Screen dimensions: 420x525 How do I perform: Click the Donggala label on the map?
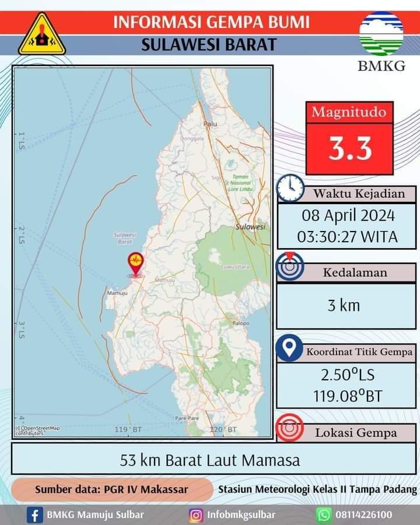point(192,138)
